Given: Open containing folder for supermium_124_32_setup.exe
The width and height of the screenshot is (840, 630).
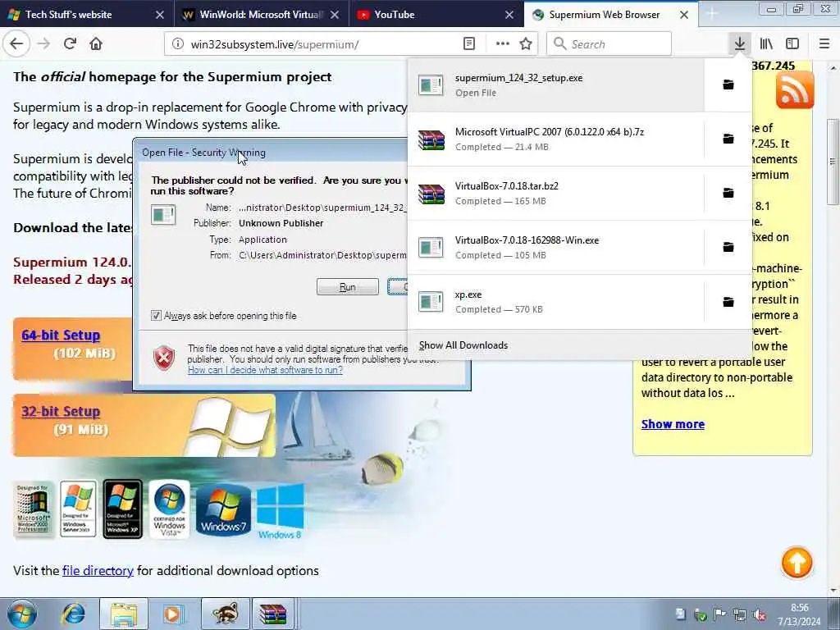Looking at the screenshot, I should pyautogui.click(x=728, y=84).
